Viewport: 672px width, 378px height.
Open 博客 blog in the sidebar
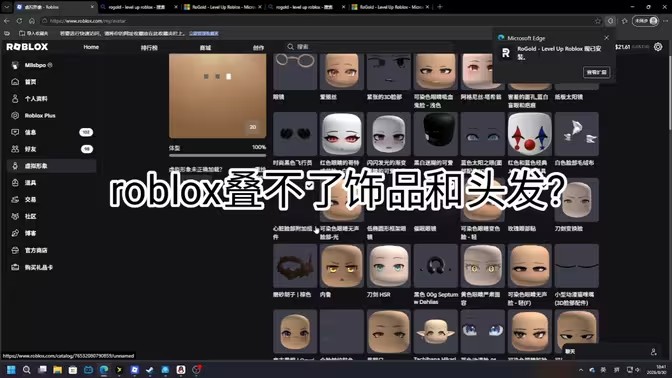(51, 233)
